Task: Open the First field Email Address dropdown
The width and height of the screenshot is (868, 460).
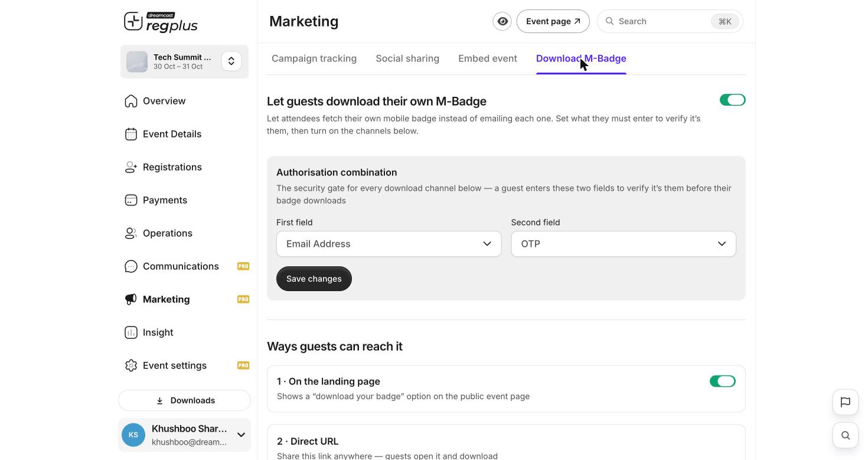Action: 389,244
